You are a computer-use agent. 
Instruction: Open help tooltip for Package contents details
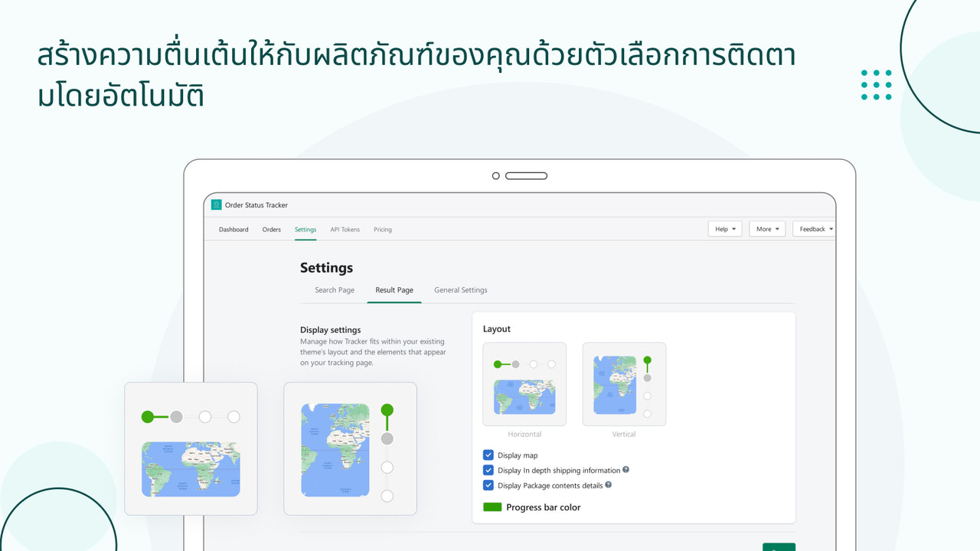(x=609, y=484)
